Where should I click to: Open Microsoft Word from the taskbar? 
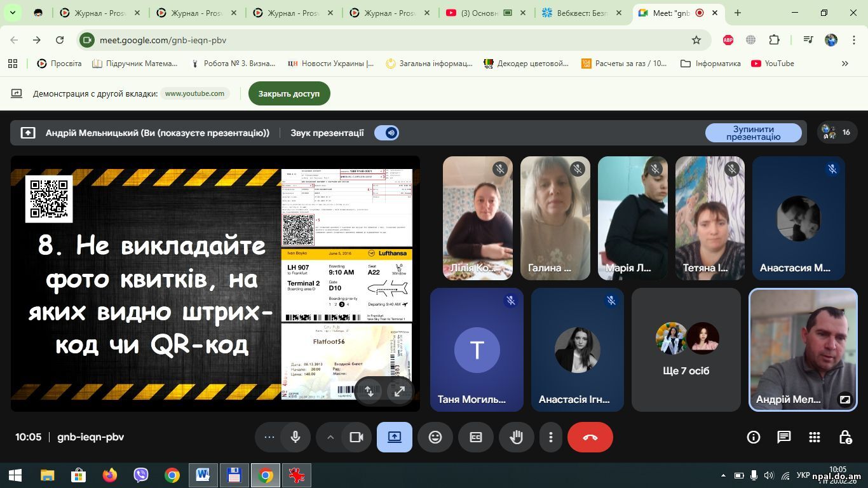tap(203, 475)
